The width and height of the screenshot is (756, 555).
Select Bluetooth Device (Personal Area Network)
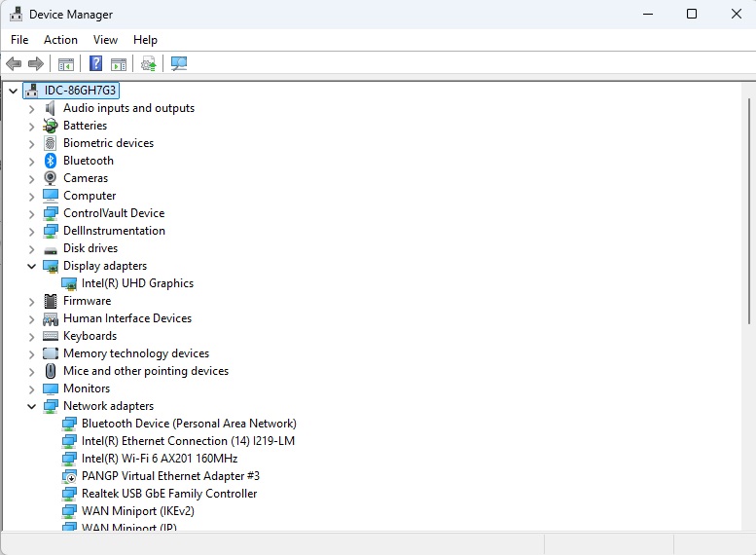189,424
